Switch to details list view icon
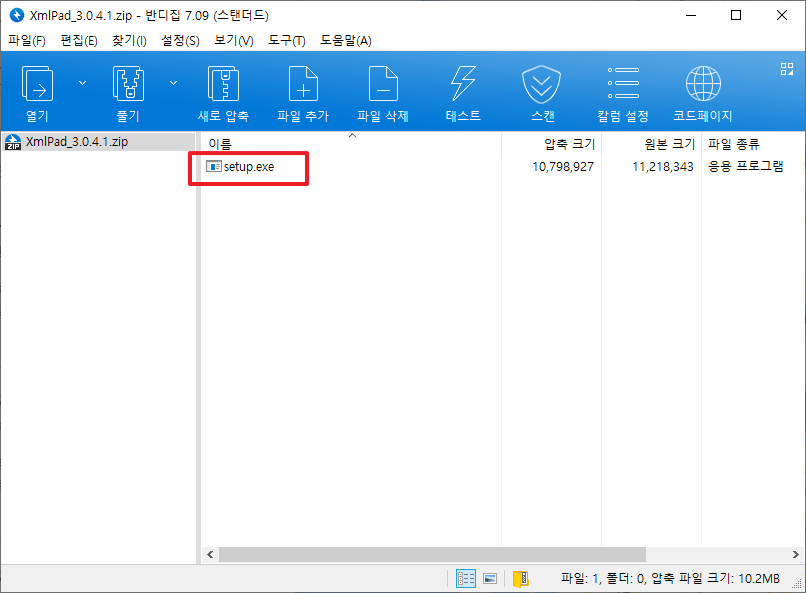Viewport: 806px width, 593px height. pyautogui.click(x=466, y=579)
